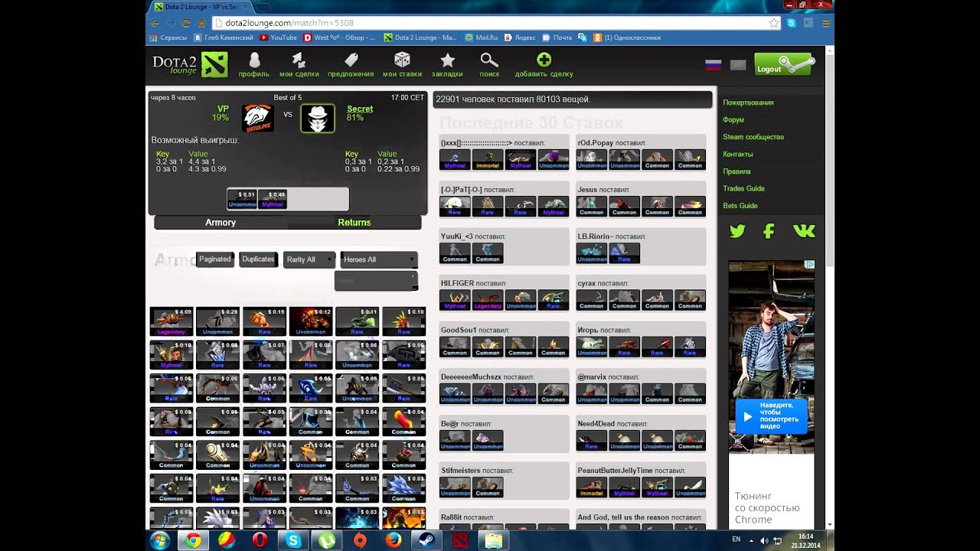Click the PeanutButterJellyTime bettor name
This screenshot has width=980, height=551.
coord(615,471)
